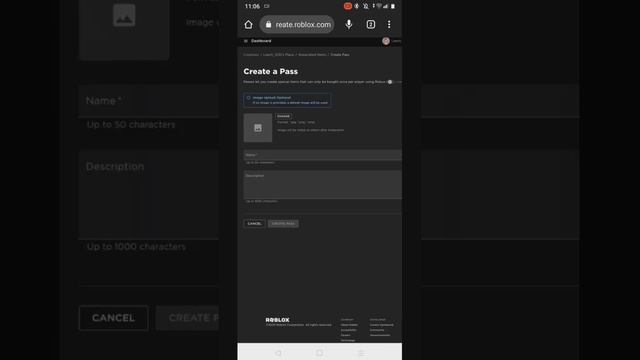This screenshot has height=360, width=640.
Task: Tap the Android home navigation button
Action: (320, 353)
